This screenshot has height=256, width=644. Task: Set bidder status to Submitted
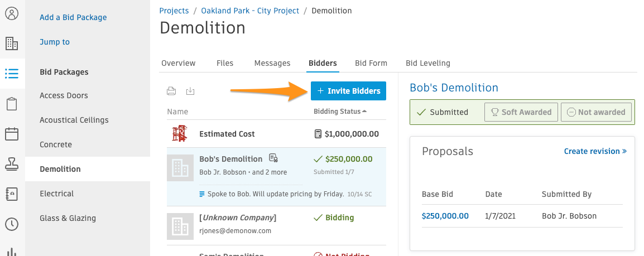[443, 112]
